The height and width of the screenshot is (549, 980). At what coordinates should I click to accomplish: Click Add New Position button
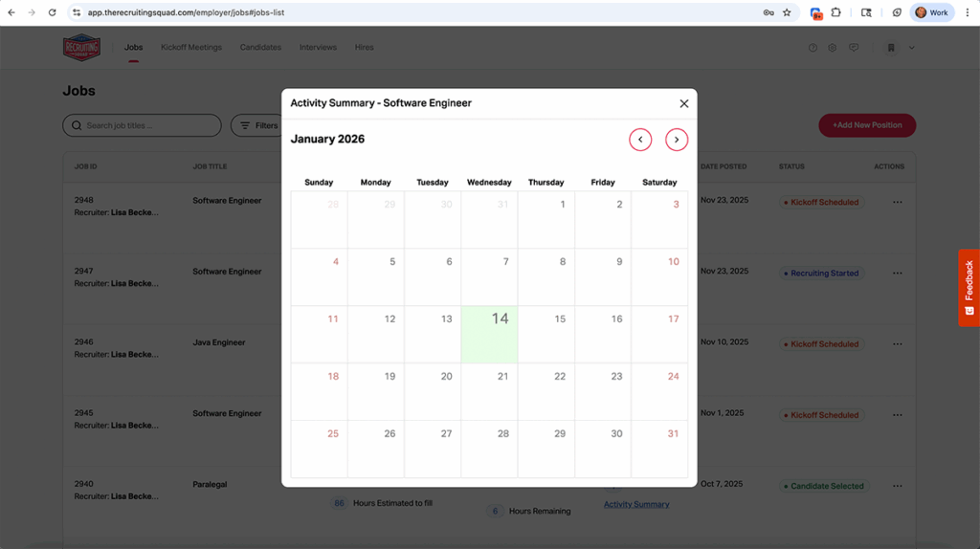867,125
